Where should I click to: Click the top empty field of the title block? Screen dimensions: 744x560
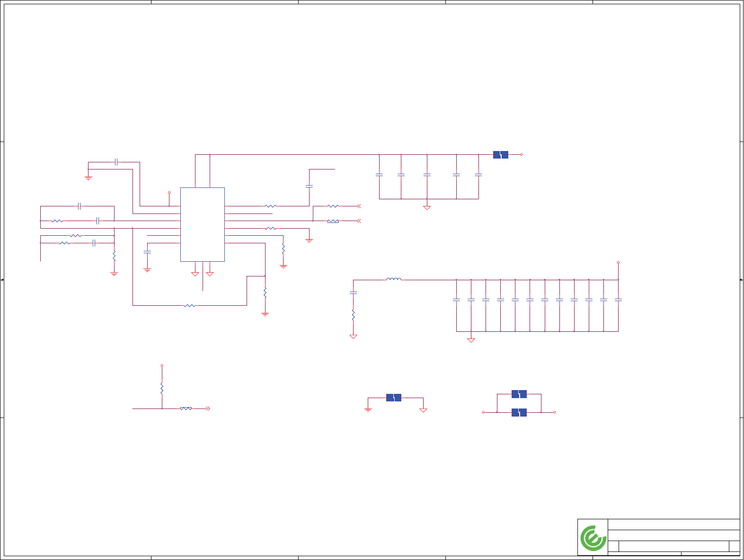click(673, 524)
